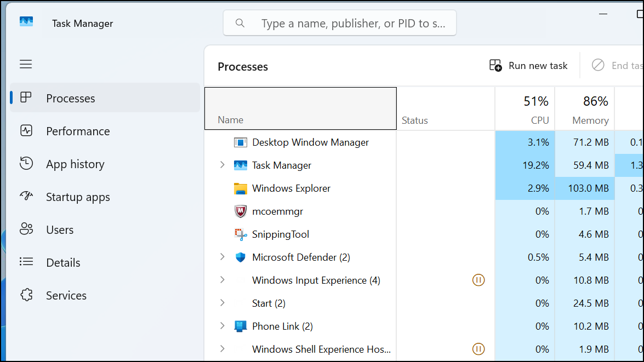644x362 pixels.
Task: Expand the Windows Input Experience (4) group
Action: coord(222,280)
